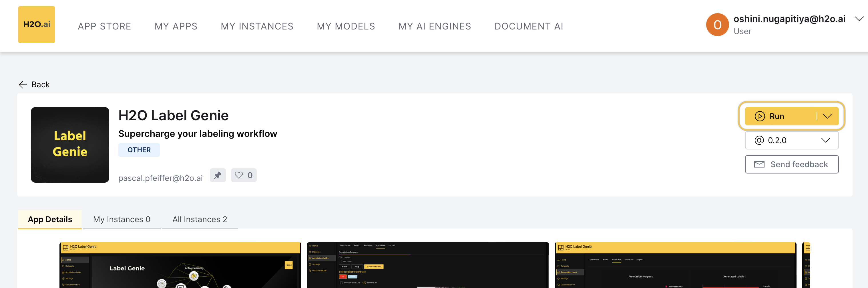Viewport: 868px width, 288px height.
Task: Click the back arrow icon
Action: [x=23, y=85]
